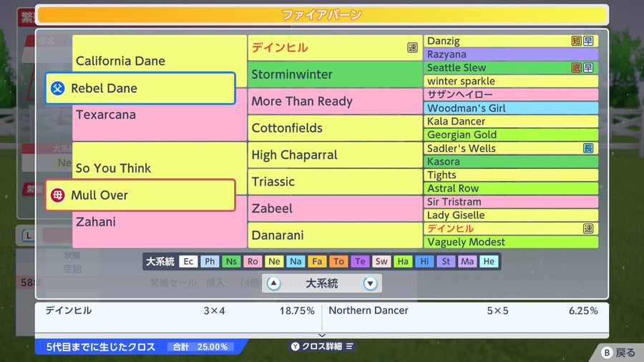This screenshot has height=362, width=644.
Task: Select サザンヘイロー in the fourth generation
Action: pos(511,94)
